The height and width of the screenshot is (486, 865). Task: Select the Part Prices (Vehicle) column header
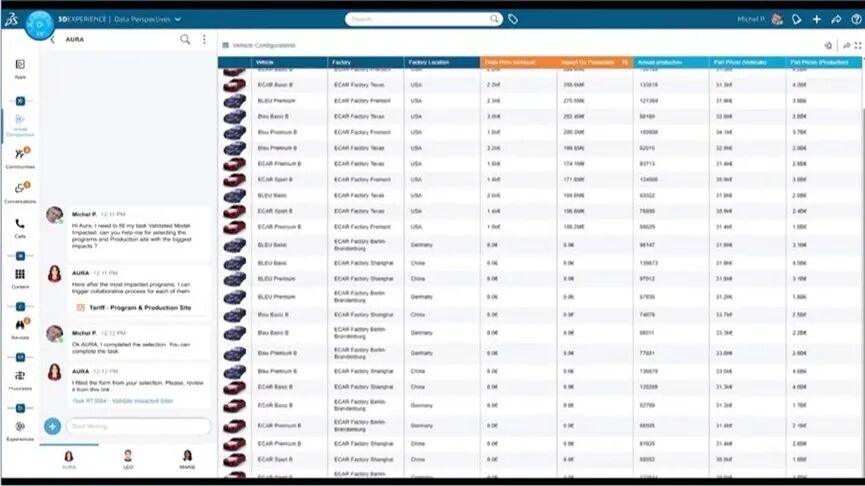click(x=747, y=62)
